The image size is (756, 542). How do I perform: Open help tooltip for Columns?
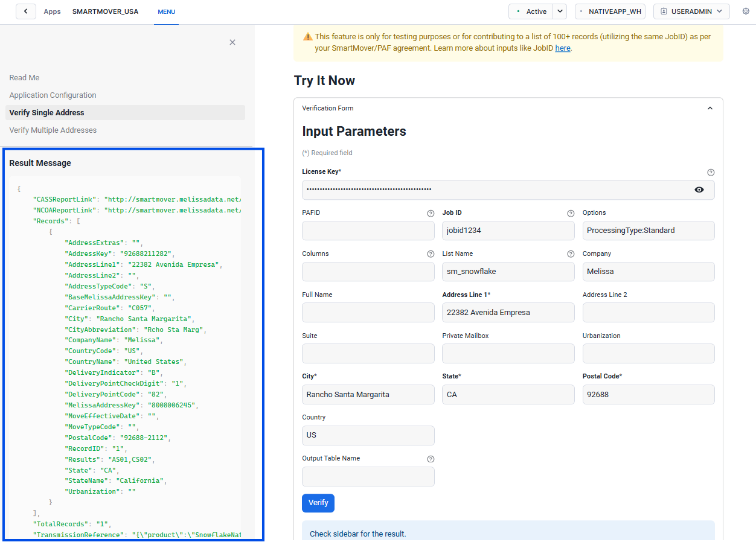431,255
